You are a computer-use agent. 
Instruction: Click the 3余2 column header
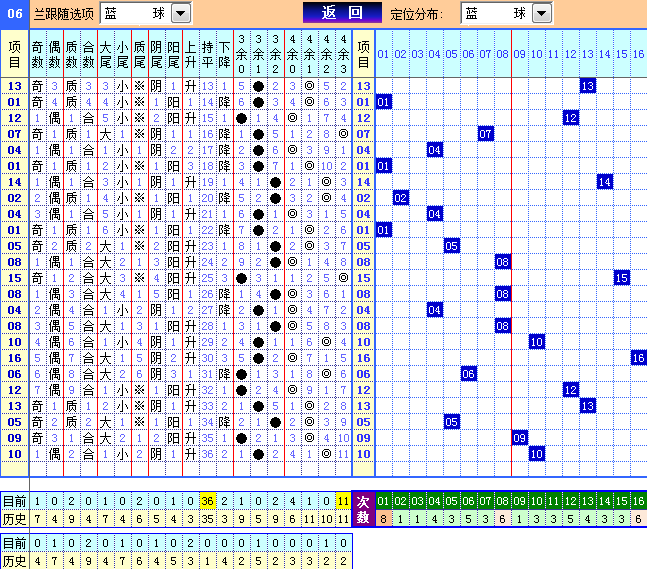pos(275,54)
